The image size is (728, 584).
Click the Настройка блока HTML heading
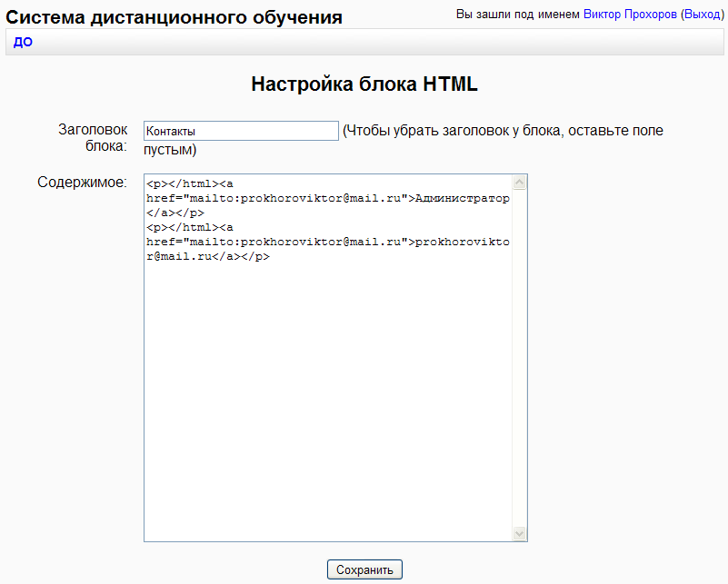click(364, 84)
